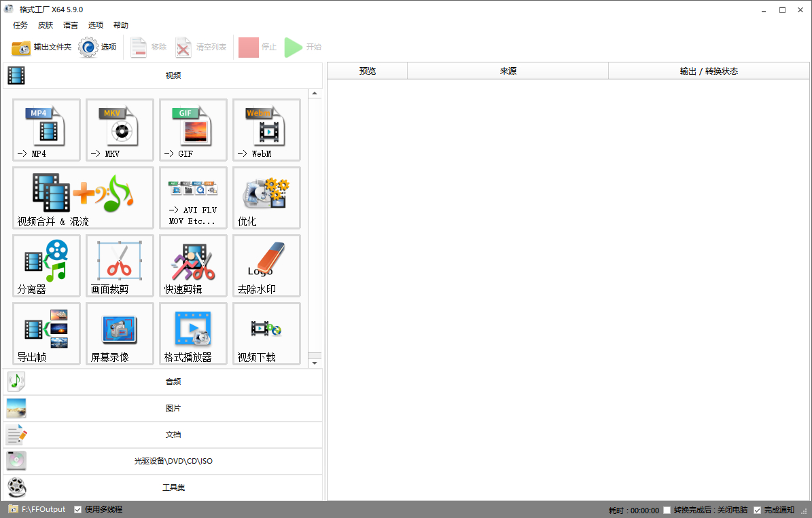Toggle the 使用多线程 checkbox
The image size is (812, 518).
tap(78, 509)
